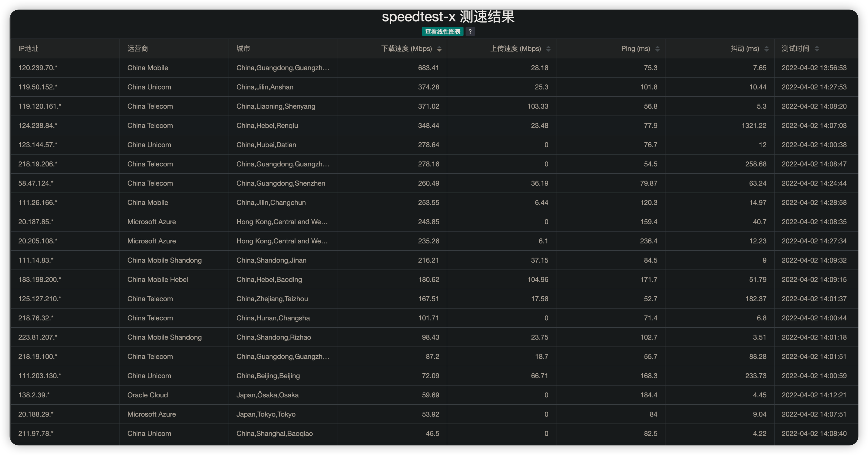
Task: Click download speed value 374.28
Action: (429, 87)
